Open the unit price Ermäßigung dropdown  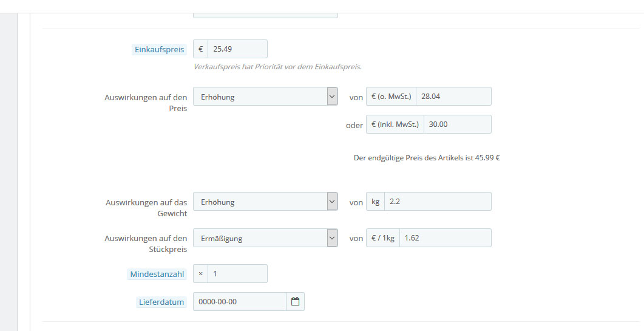tap(265, 238)
